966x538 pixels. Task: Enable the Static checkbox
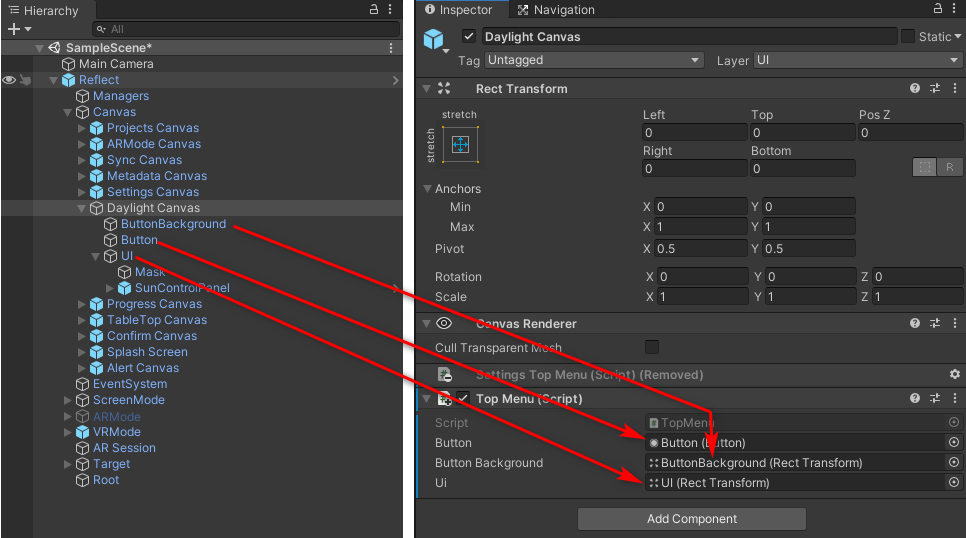(x=908, y=37)
